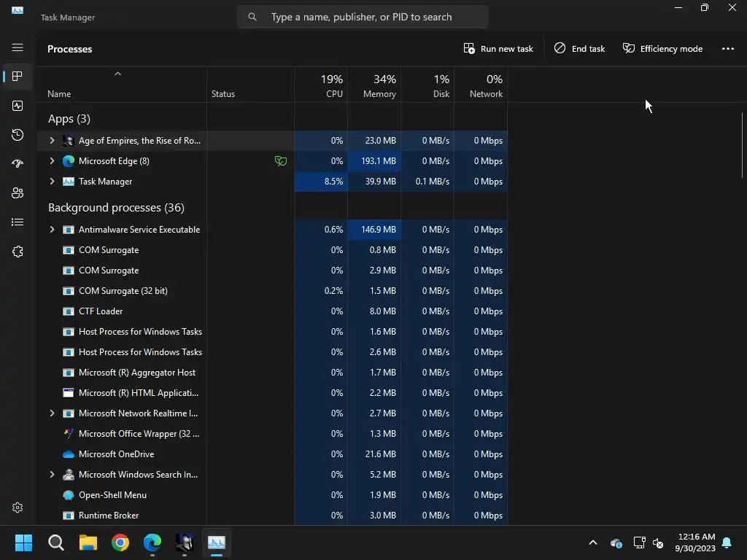Click the Background processes (36) heading
This screenshot has height=560, width=747.
point(116,208)
